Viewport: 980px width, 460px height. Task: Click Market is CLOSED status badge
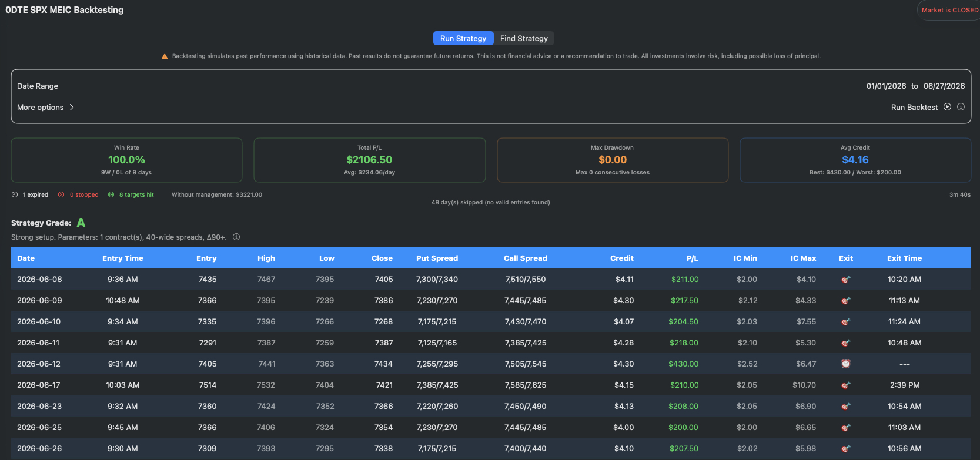(x=949, y=10)
